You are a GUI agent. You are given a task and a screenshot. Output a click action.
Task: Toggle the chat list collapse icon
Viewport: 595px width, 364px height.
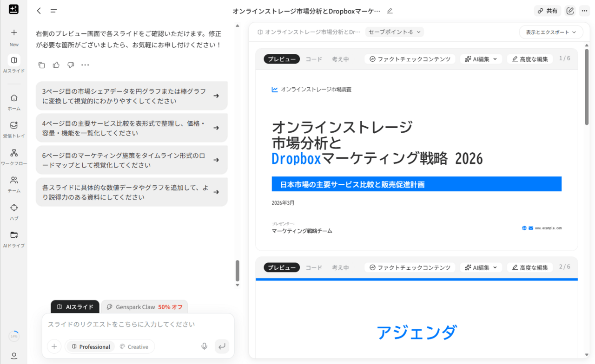tap(53, 11)
